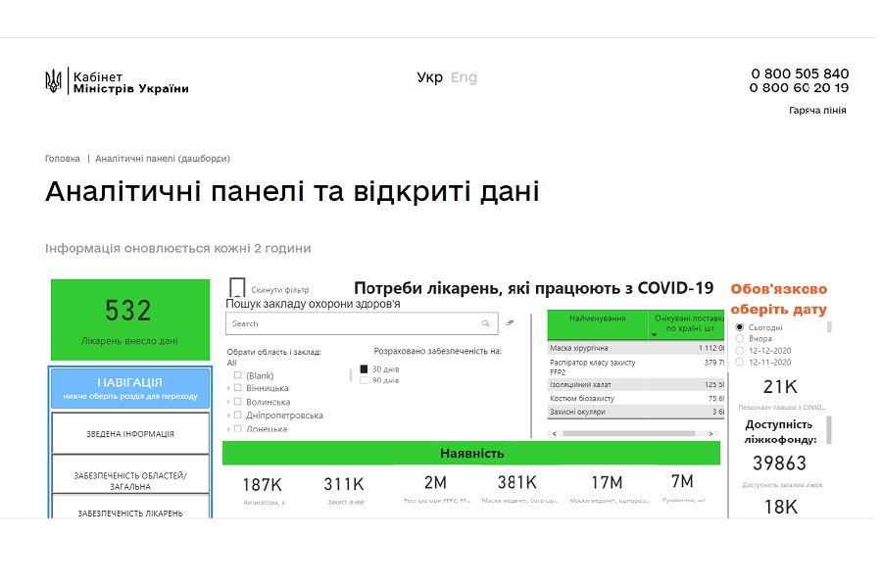Viewport: 882px width, 588px height.
Task: Click Аналітичні панелі (дашборди) breadcrumb
Action: coord(163,159)
